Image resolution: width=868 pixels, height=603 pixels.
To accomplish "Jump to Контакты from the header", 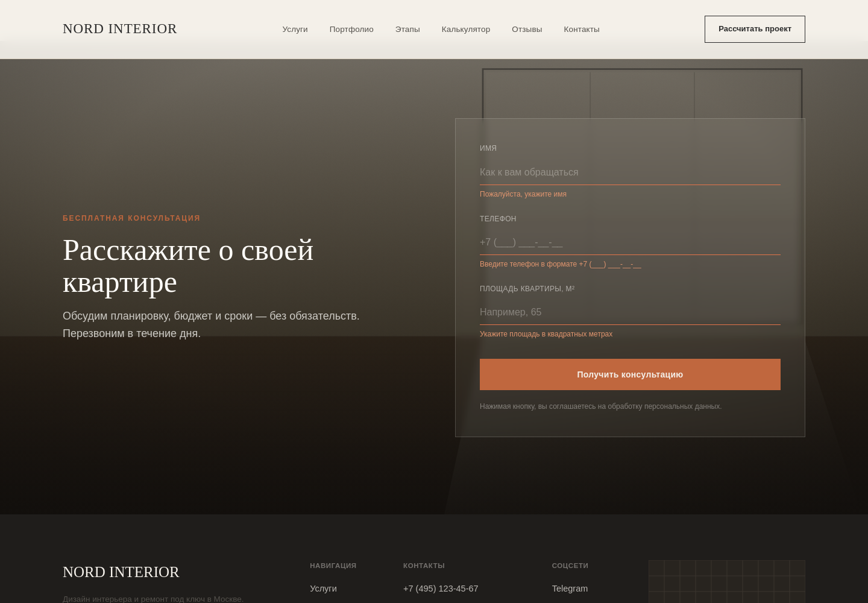I will coord(582,29).
